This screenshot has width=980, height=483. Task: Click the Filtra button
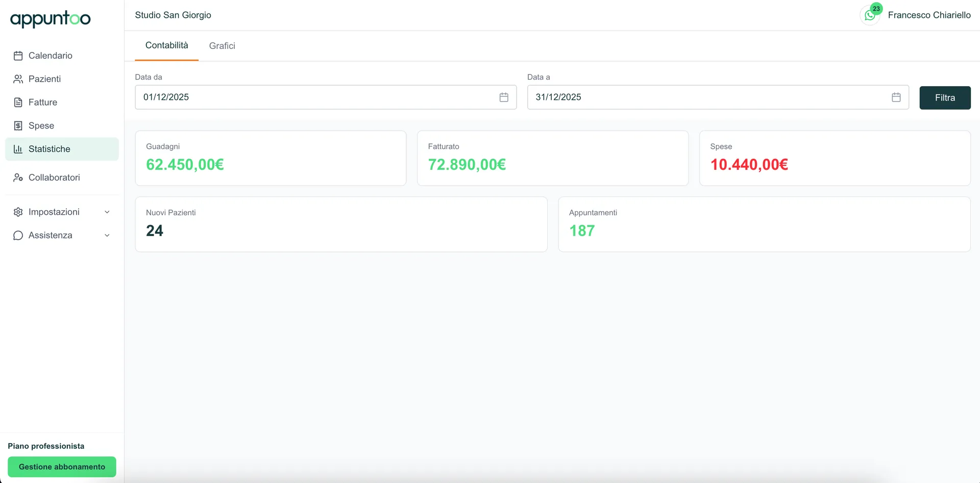[945, 97]
